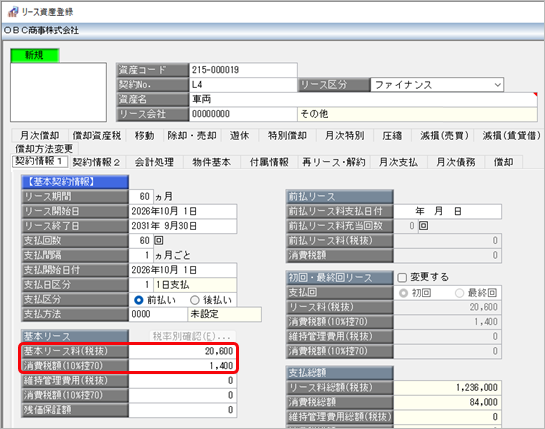Image resolution: width=545 pixels, height=429 pixels.
Task: Open the 圧縮 tab
Action: click(x=392, y=135)
